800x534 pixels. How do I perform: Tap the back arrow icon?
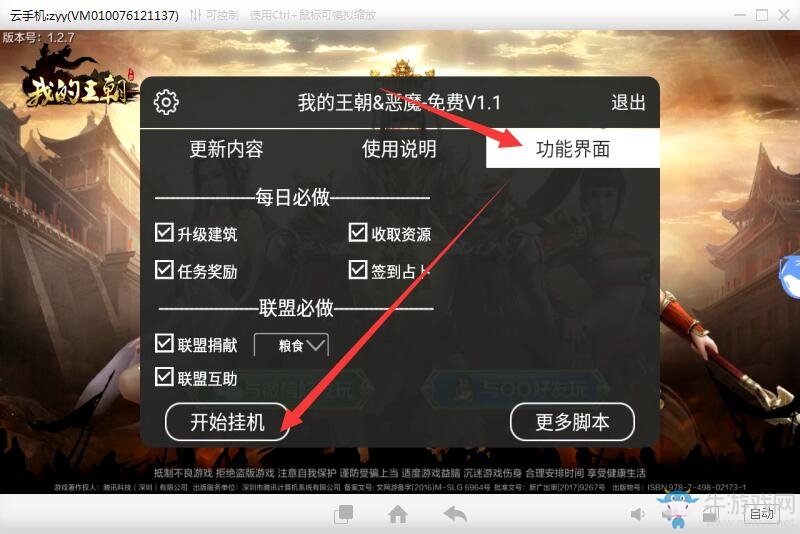[x=456, y=514]
